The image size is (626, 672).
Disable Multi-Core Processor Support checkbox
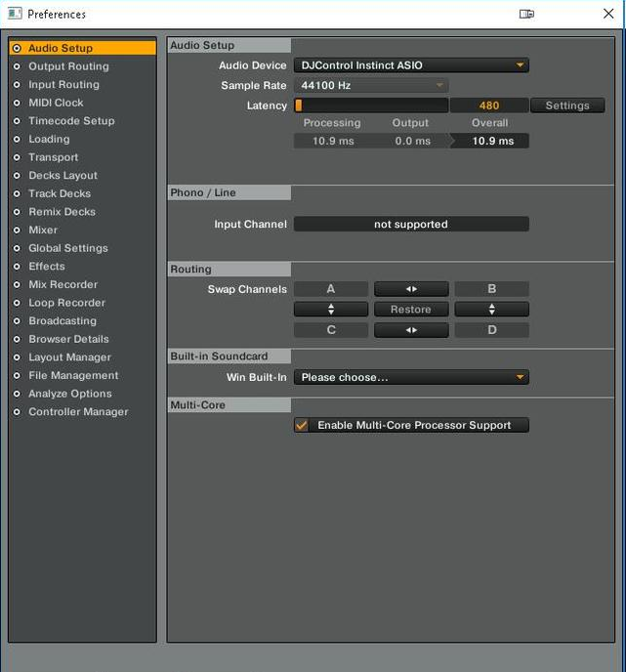coord(302,426)
